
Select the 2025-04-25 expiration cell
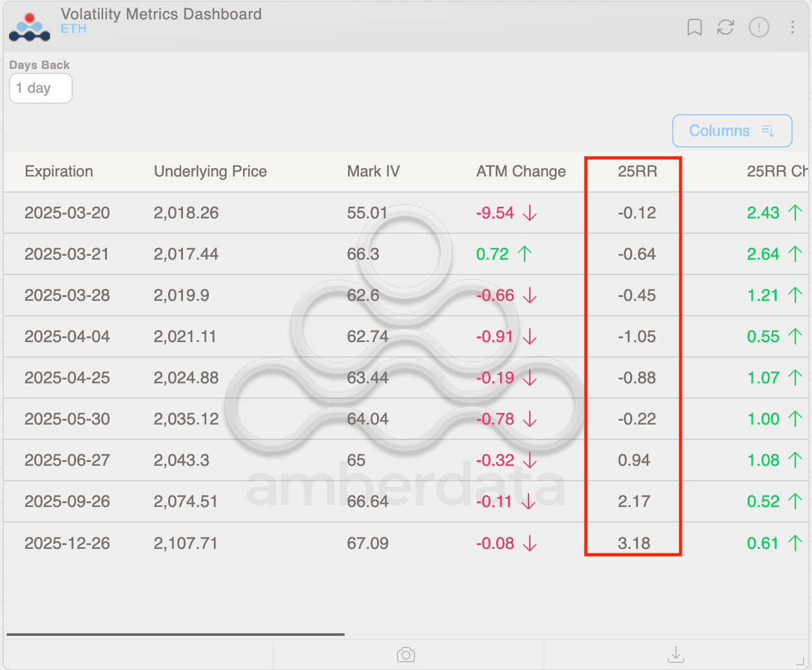coord(67,378)
